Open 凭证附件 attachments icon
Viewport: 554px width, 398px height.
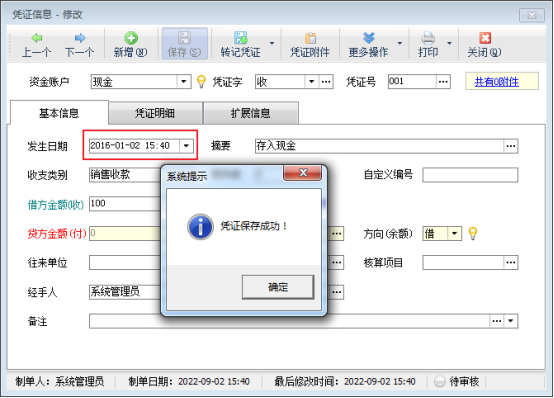[x=310, y=38]
